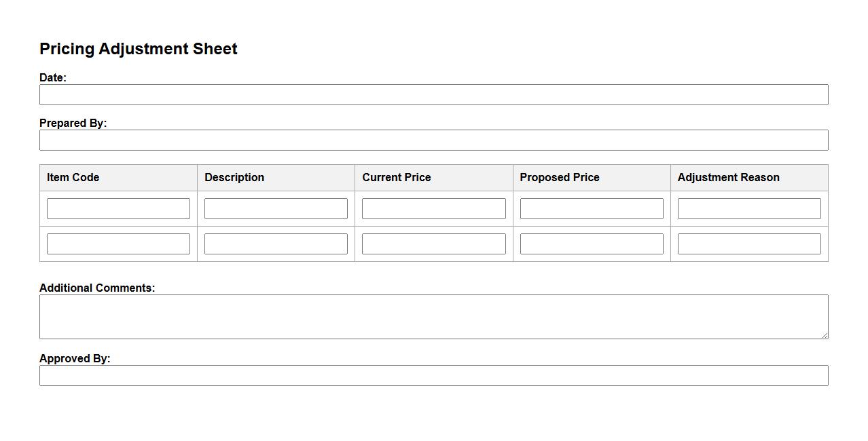
Task: Click first row Description input
Action: pos(276,209)
